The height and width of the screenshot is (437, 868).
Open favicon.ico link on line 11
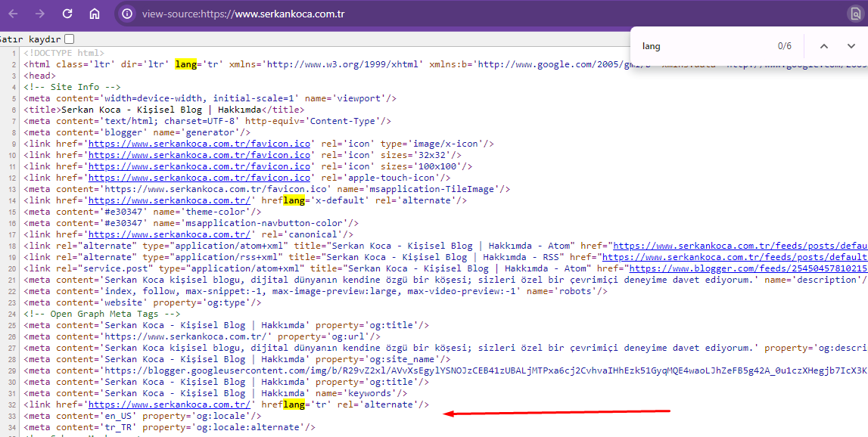[199, 166]
